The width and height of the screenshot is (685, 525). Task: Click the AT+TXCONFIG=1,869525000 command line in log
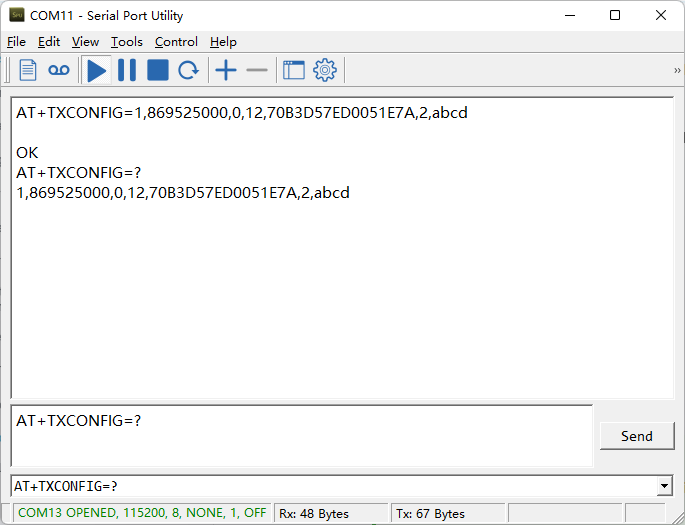pos(242,113)
